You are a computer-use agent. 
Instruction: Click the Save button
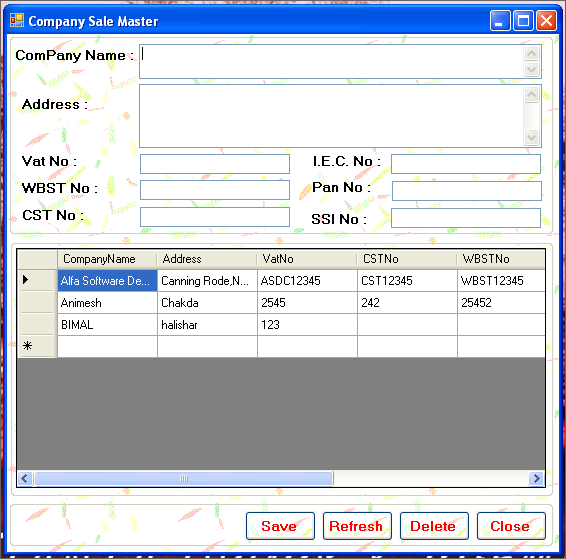(280, 526)
